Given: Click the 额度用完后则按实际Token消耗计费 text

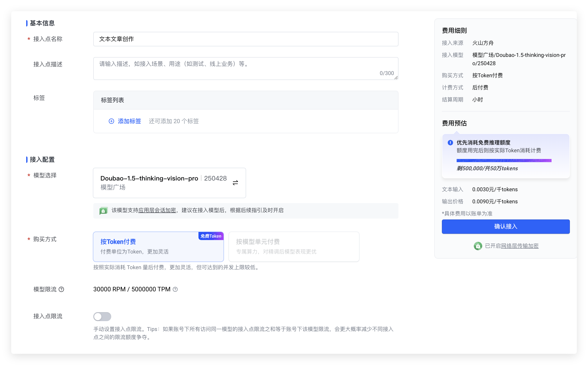Looking at the screenshot, I should tap(499, 150).
